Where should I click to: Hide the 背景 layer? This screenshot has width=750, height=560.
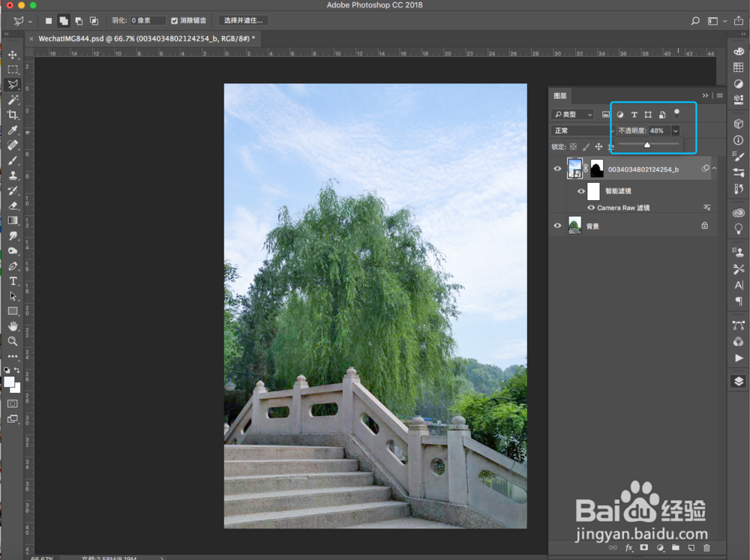tap(558, 225)
